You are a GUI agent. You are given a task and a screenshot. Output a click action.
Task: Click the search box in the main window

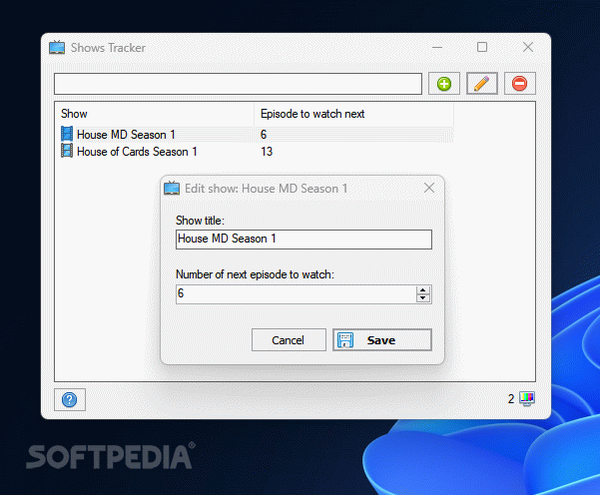[x=238, y=84]
